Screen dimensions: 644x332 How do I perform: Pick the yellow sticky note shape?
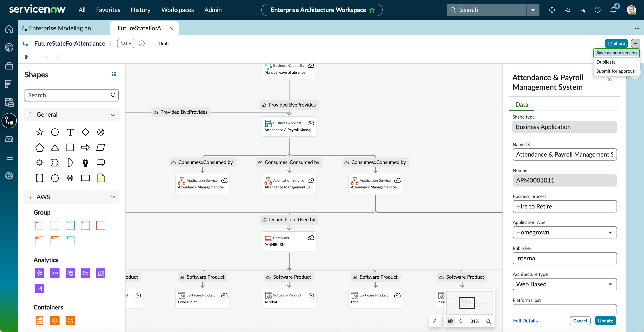click(101, 178)
